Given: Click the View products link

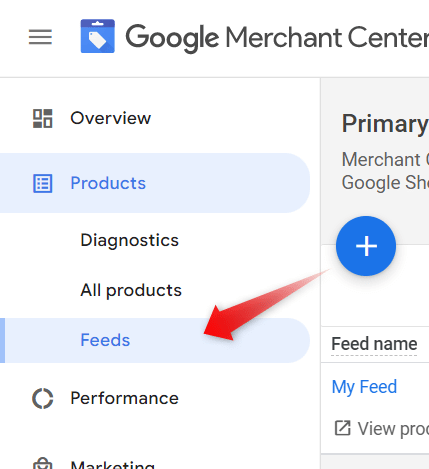Looking at the screenshot, I should point(393,428).
